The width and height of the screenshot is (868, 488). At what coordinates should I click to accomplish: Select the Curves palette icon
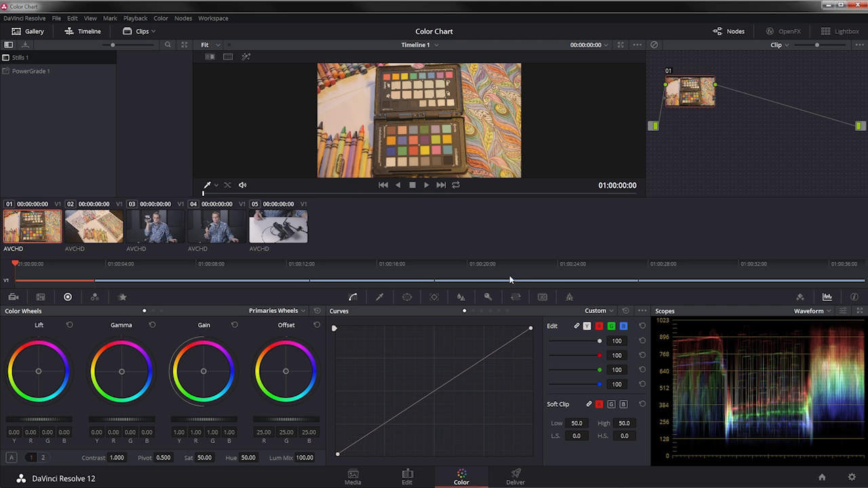point(353,297)
